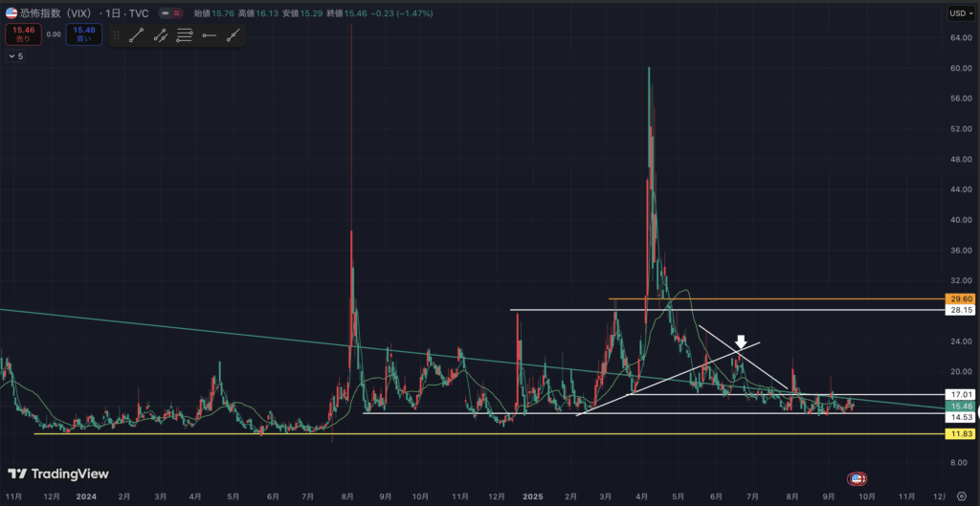The width and height of the screenshot is (980, 506).
Task: Open the USD currency dropdown
Action: click(x=959, y=13)
